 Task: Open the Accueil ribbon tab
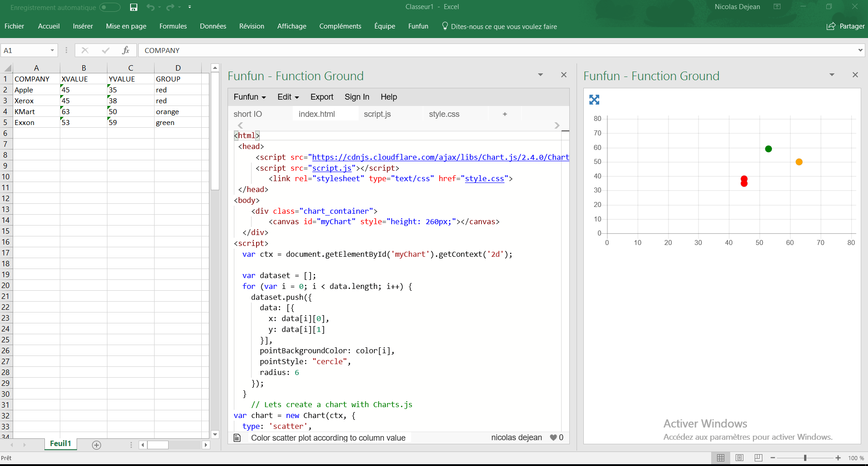pos(49,26)
